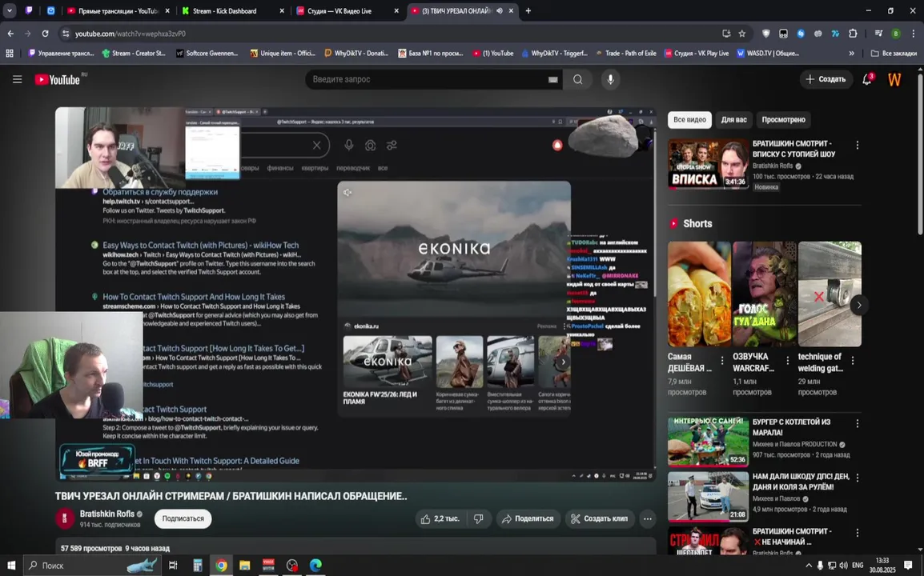Open Chrome from the taskbar
The image size is (924, 576).
221,566
